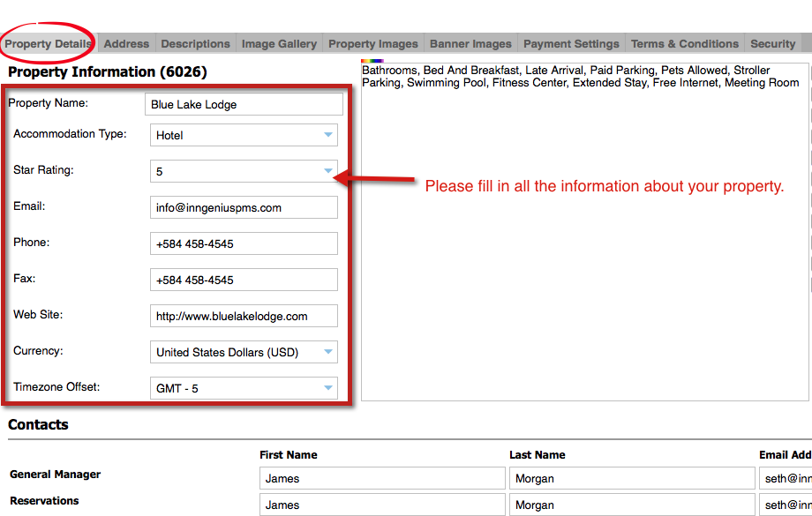Open the Payment Settings tab

coord(571,43)
